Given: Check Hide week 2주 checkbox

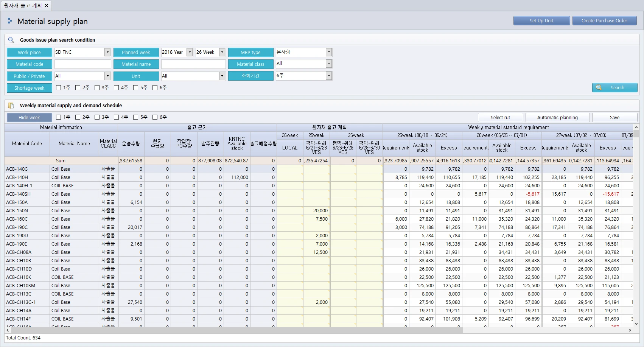Looking at the screenshot, I should point(78,117).
